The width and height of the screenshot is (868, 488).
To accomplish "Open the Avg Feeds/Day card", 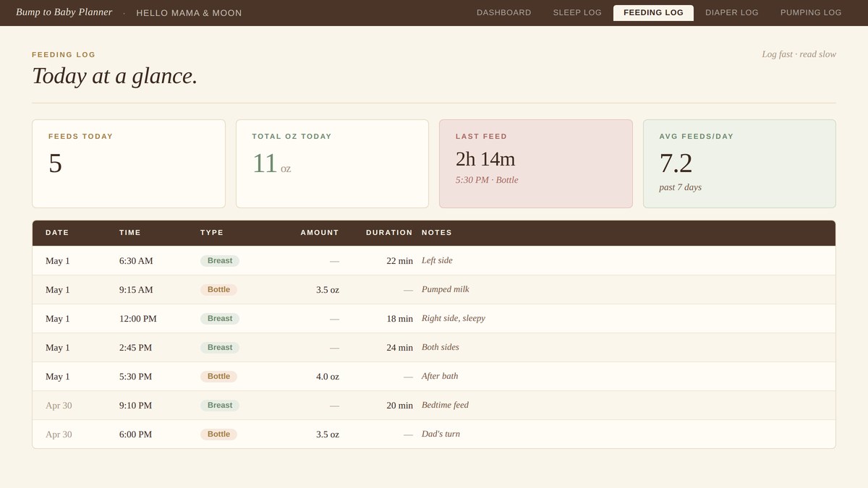I will tap(739, 163).
